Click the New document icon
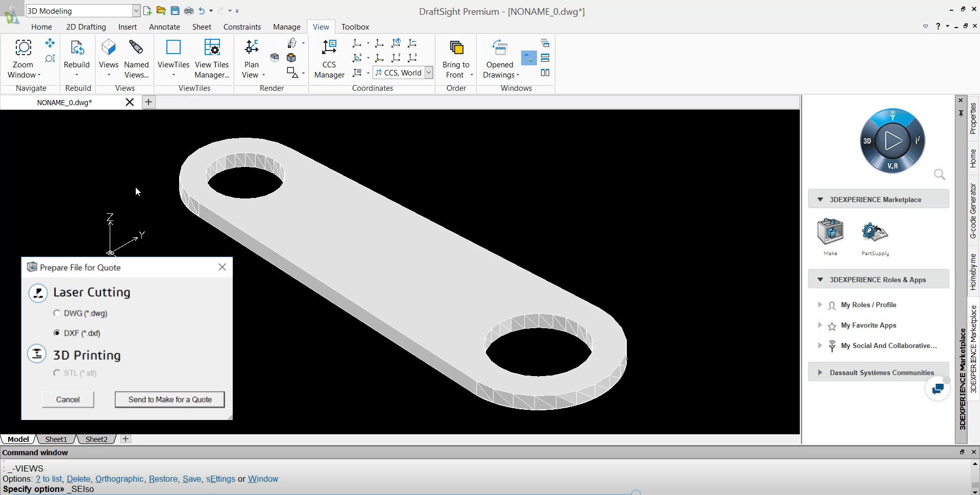980x495 pixels. click(148, 11)
